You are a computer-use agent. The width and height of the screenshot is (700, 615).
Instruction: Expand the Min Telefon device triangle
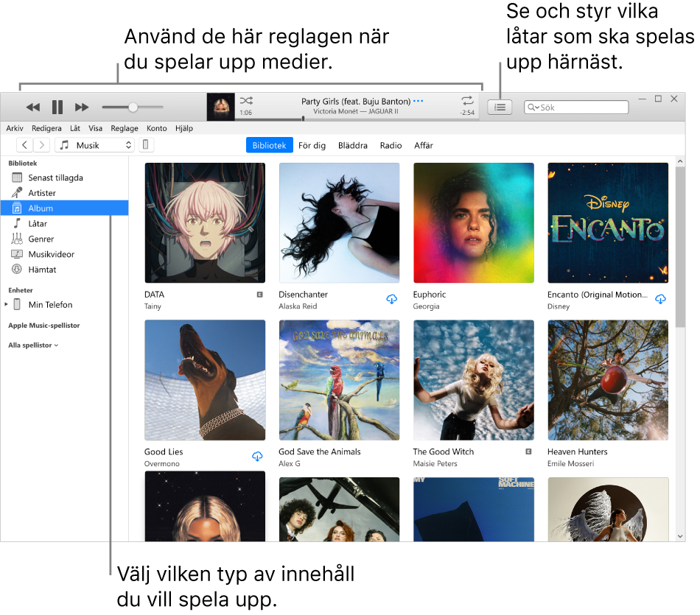[6, 304]
